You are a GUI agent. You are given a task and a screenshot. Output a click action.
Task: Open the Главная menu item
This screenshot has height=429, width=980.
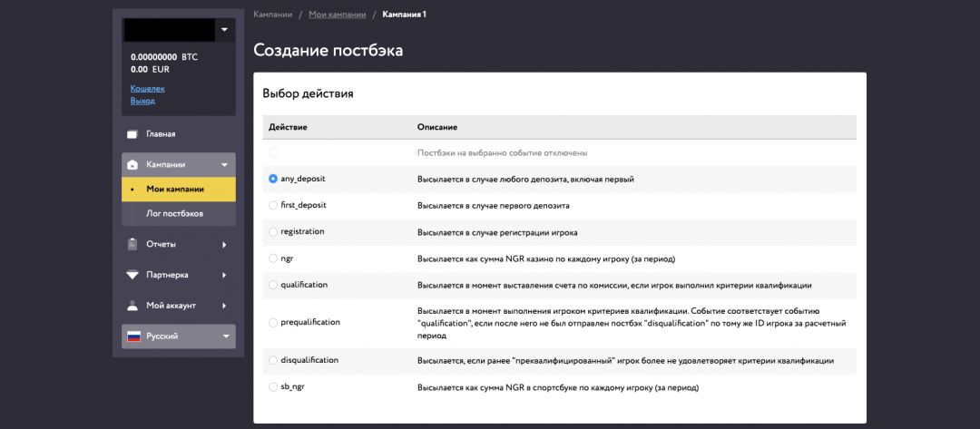pyautogui.click(x=179, y=134)
